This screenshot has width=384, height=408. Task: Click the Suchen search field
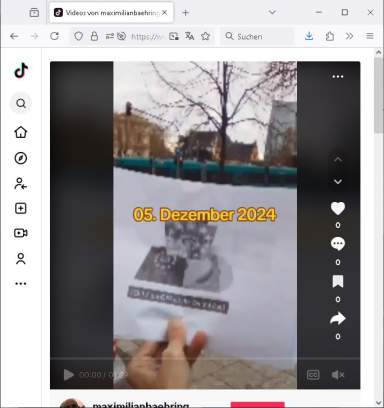257,36
